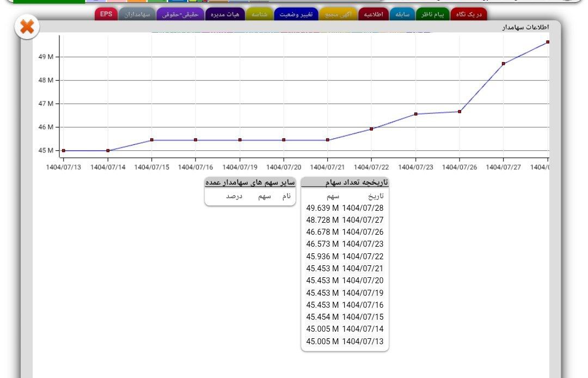Open the EPS tab
Image resolution: width=588 pixels, height=378 pixels.
pos(106,14)
